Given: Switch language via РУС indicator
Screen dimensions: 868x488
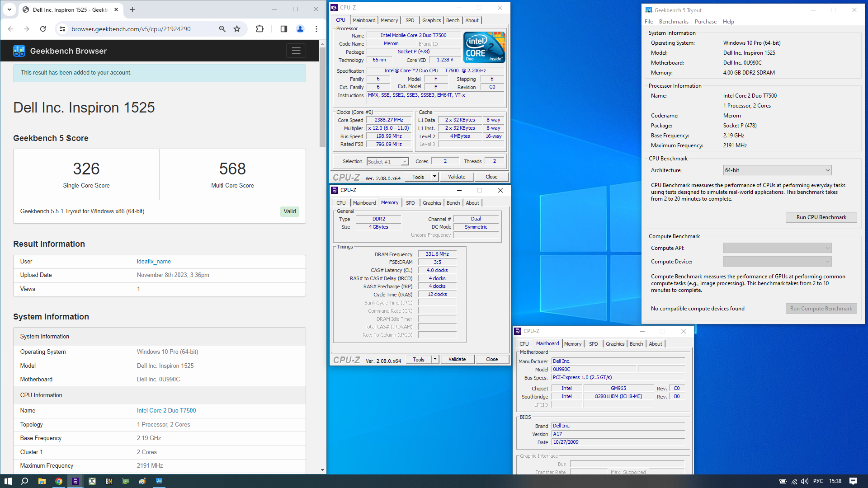Looking at the screenshot, I should (x=818, y=481).
